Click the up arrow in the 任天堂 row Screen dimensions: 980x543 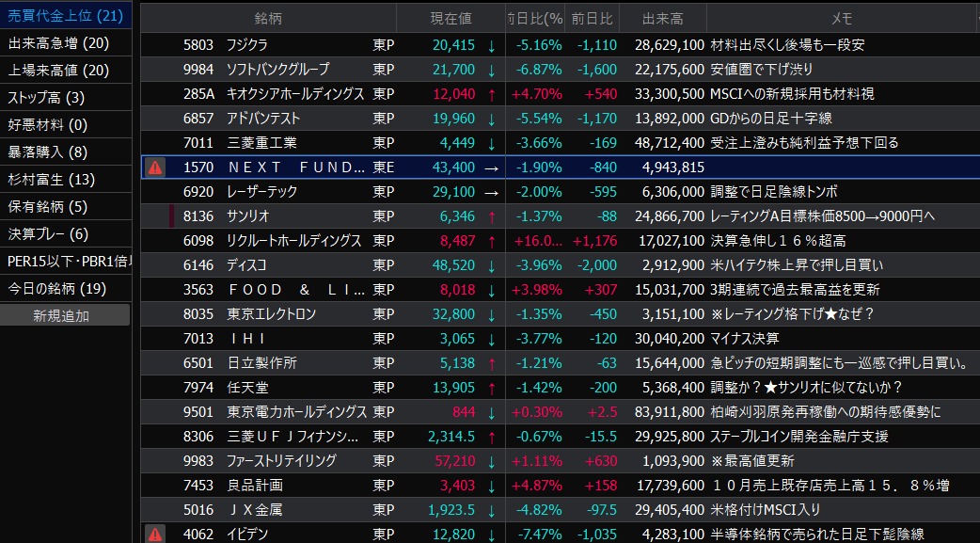click(491, 388)
